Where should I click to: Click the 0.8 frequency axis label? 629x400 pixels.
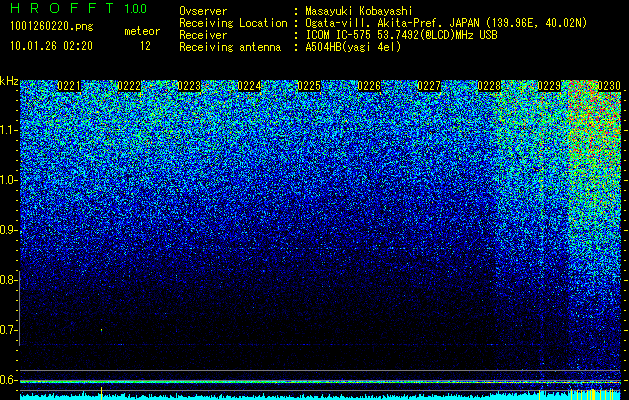(7, 280)
